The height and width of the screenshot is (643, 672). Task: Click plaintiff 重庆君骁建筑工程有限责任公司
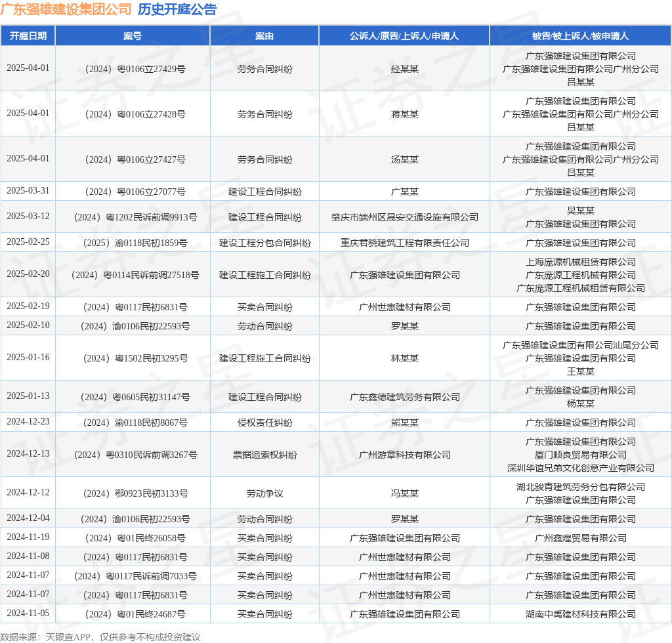pyautogui.click(x=404, y=243)
